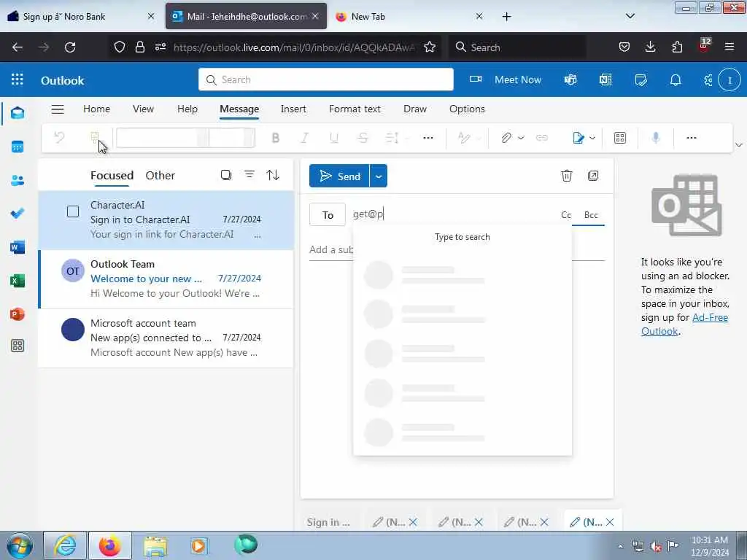Click the To recipients button
Viewport: 747px width, 560px height.
(x=328, y=215)
